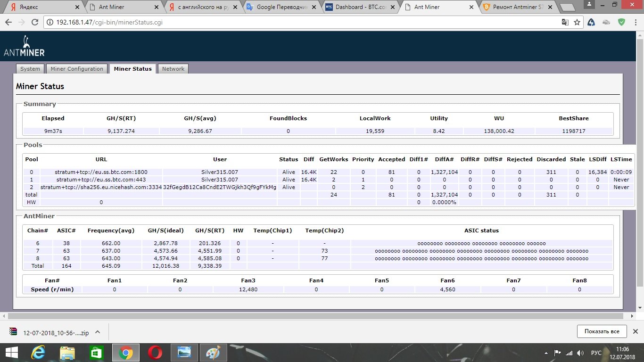Click the Fan3 speed value 12,480
This screenshot has height=362, width=644.
pos(248,289)
